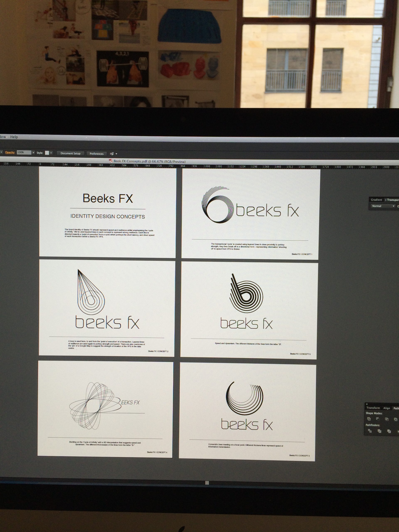The image size is (399, 532).
Task: Click the Style color swatch
Action: point(47,153)
